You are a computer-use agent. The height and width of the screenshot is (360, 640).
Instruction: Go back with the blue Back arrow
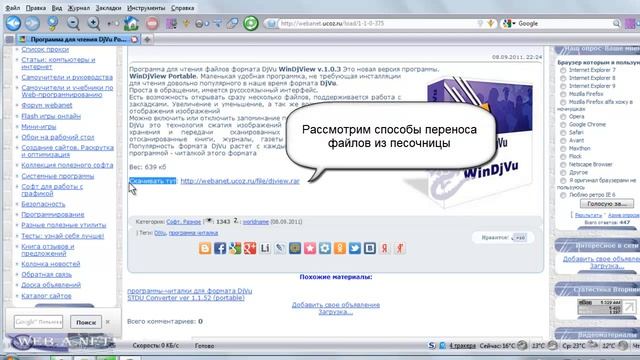(13, 23)
